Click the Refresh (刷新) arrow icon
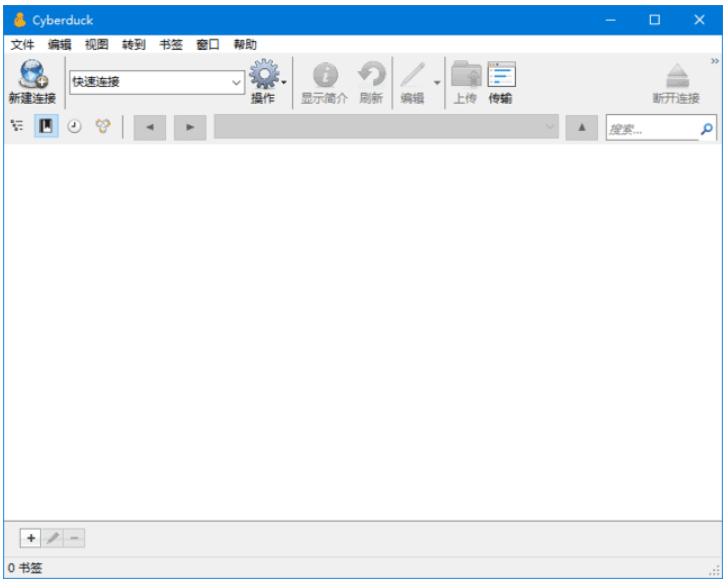 point(371,74)
